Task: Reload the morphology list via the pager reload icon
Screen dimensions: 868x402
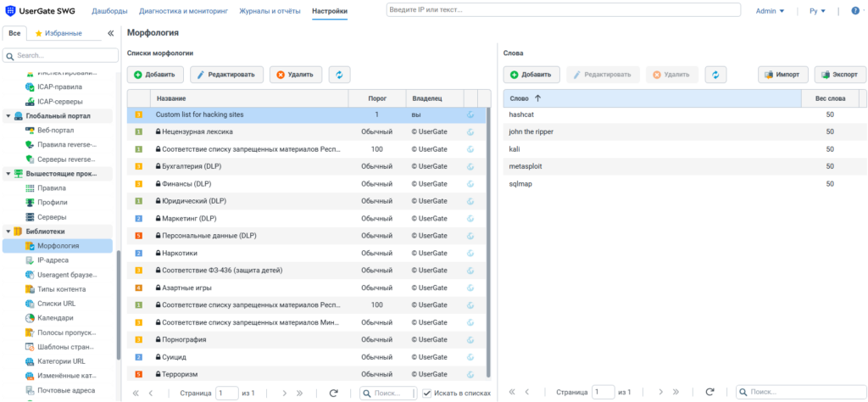Action: [x=333, y=393]
